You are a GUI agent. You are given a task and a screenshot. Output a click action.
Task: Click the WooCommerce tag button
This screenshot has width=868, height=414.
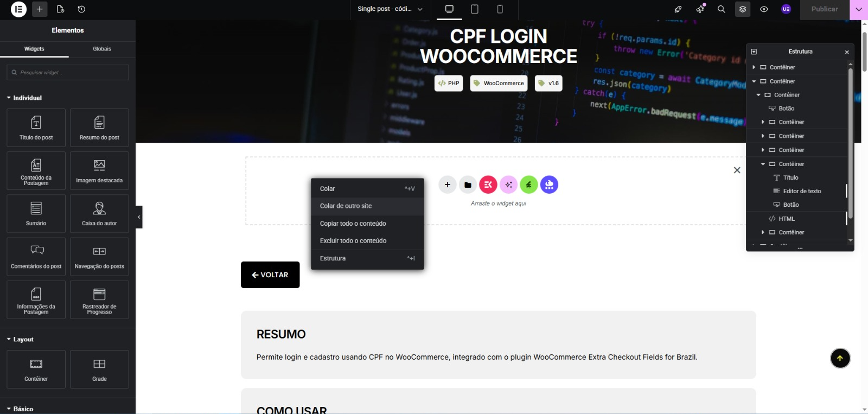click(x=499, y=84)
